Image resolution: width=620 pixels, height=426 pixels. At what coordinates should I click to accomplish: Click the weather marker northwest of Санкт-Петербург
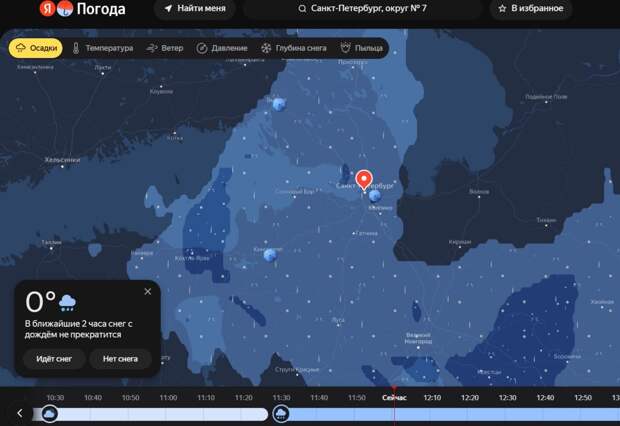279,104
